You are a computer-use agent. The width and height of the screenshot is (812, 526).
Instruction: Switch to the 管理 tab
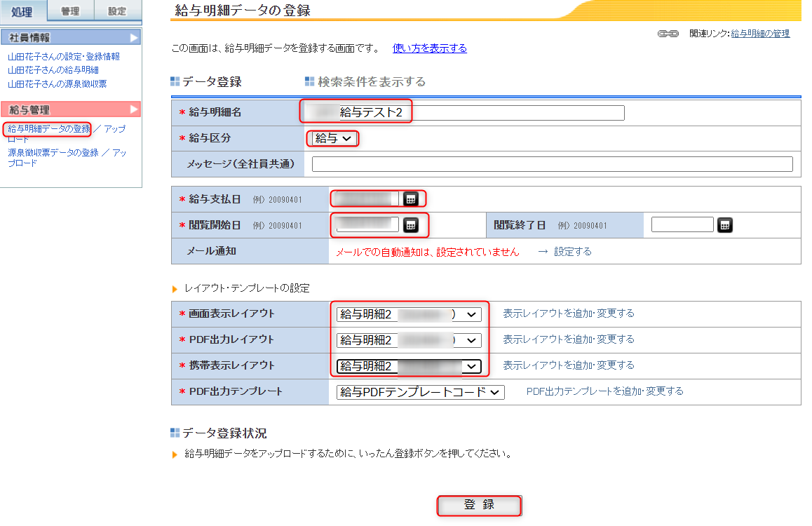click(70, 11)
